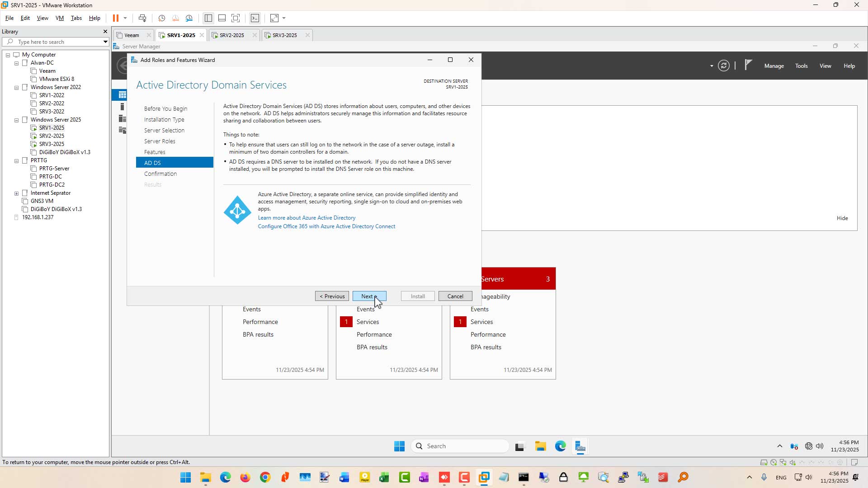Open the VM menu

(59, 18)
